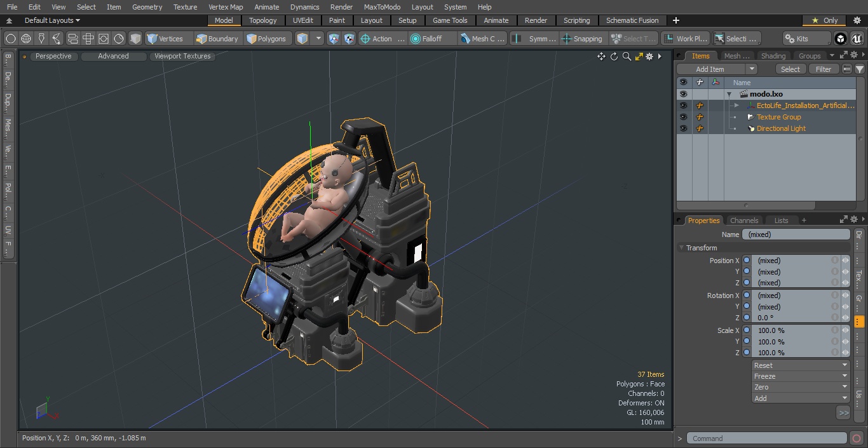Click the unfolded cube cross icon in toolbar

coord(88,39)
